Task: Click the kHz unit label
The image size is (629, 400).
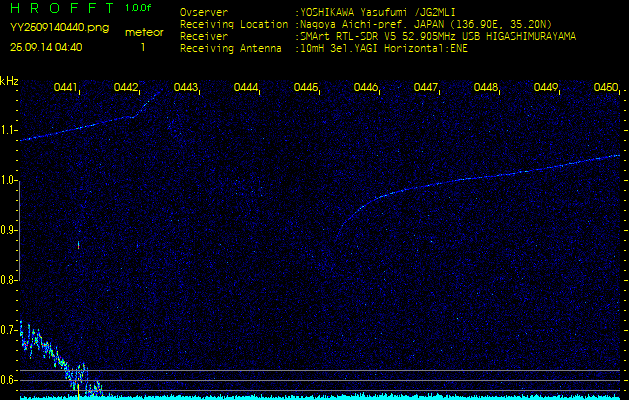Action: (x=9, y=80)
